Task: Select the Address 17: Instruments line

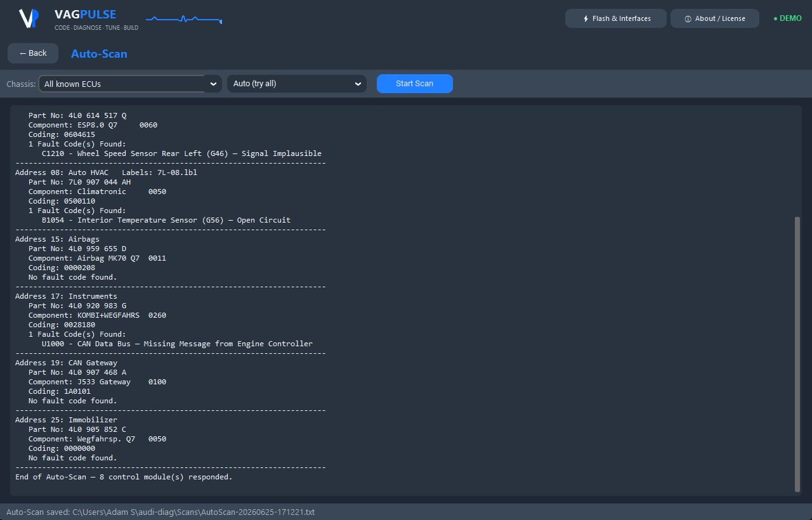Action: pyautogui.click(x=66, y=296)
